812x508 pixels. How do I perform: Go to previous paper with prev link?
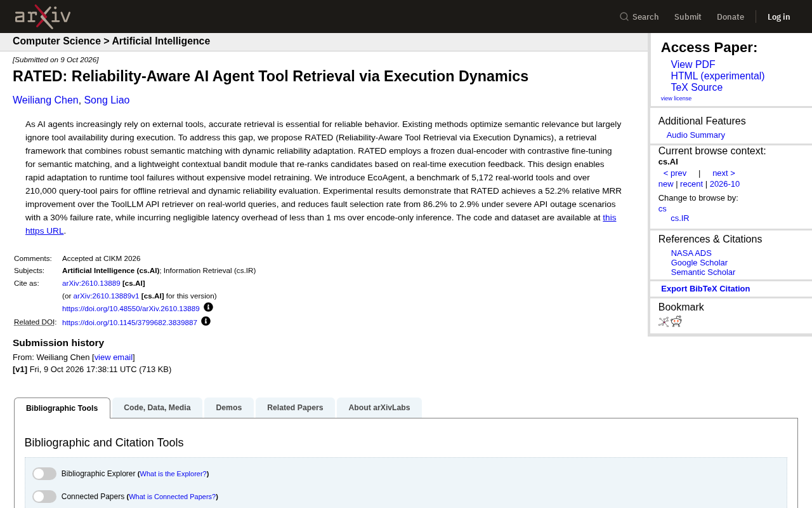click(675, 173)
